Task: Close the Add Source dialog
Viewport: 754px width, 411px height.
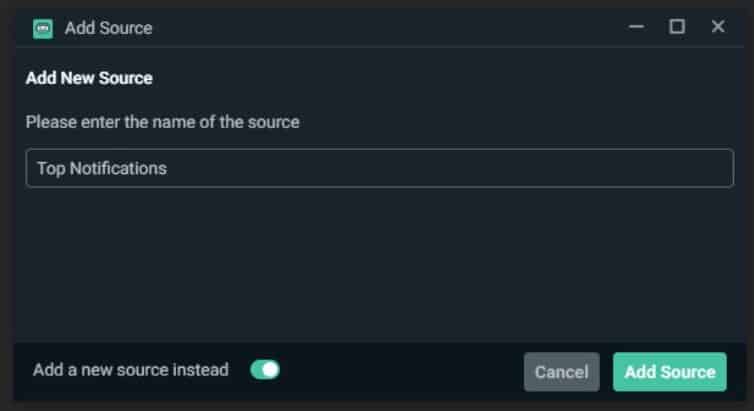Action: pos(718,26)
